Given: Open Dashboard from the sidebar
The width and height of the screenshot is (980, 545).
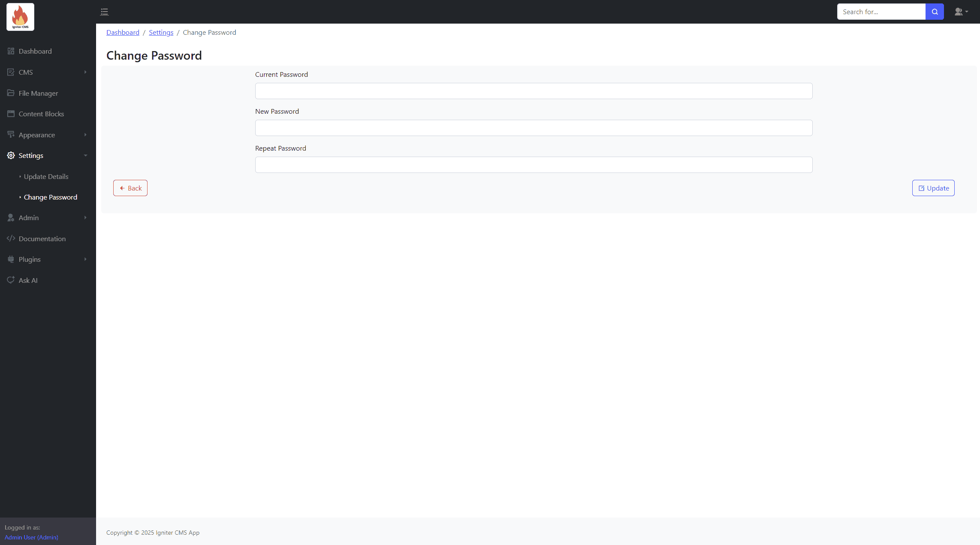Looking at the screenshot, I should (x=35, y=51).
